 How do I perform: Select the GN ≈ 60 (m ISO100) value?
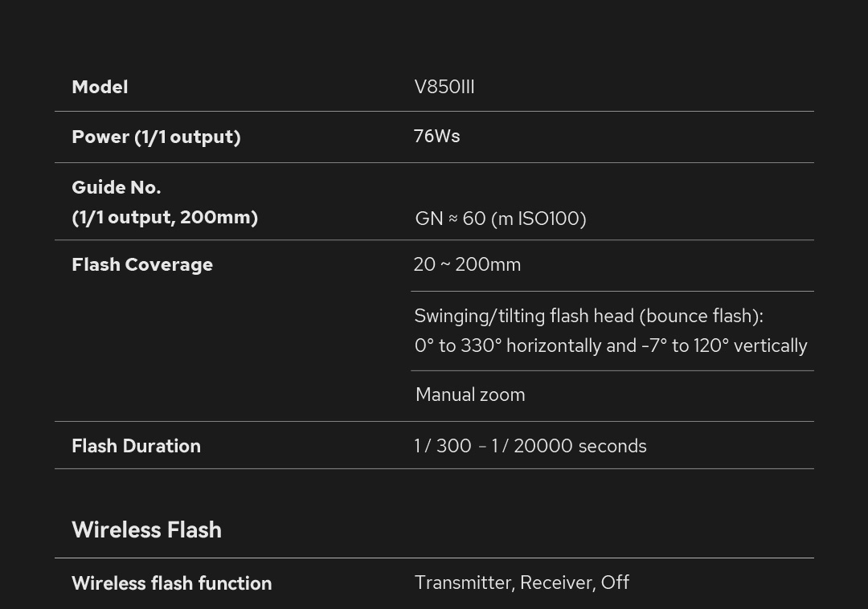pyautogui.click(x=500, y=219)
